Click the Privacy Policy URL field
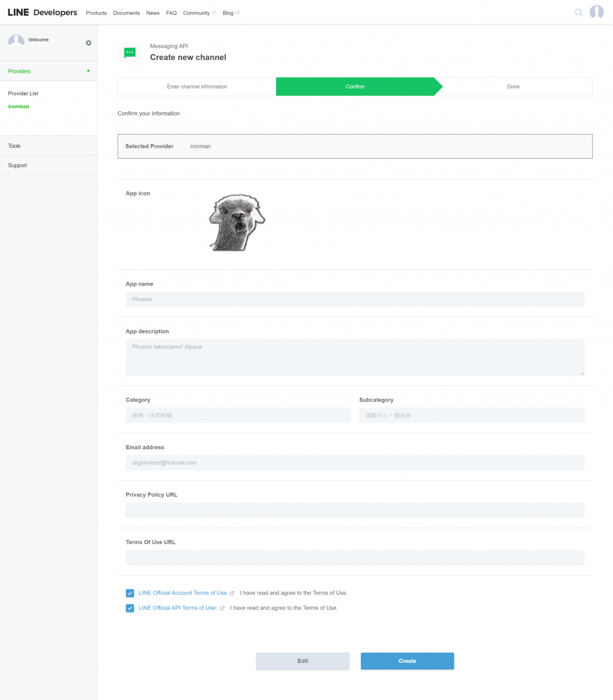Viewport: 613px width, 700px height. click(x=355, y=510)
